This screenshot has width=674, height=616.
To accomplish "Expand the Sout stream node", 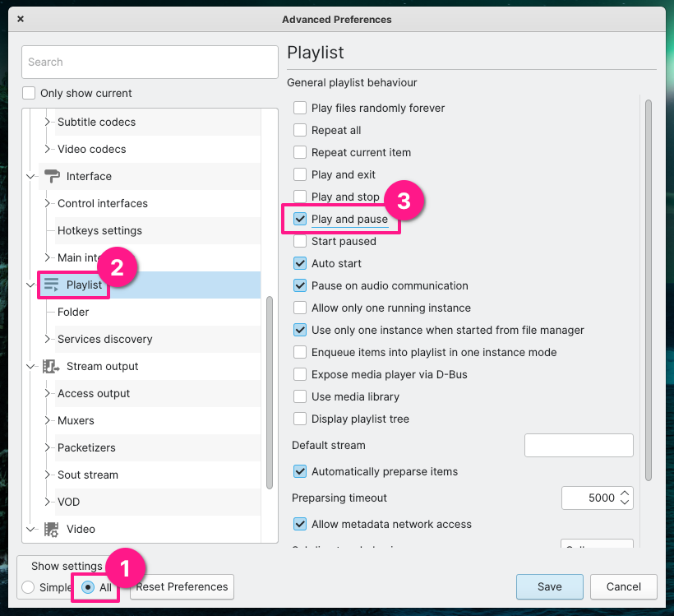I will tap(48, 475).
